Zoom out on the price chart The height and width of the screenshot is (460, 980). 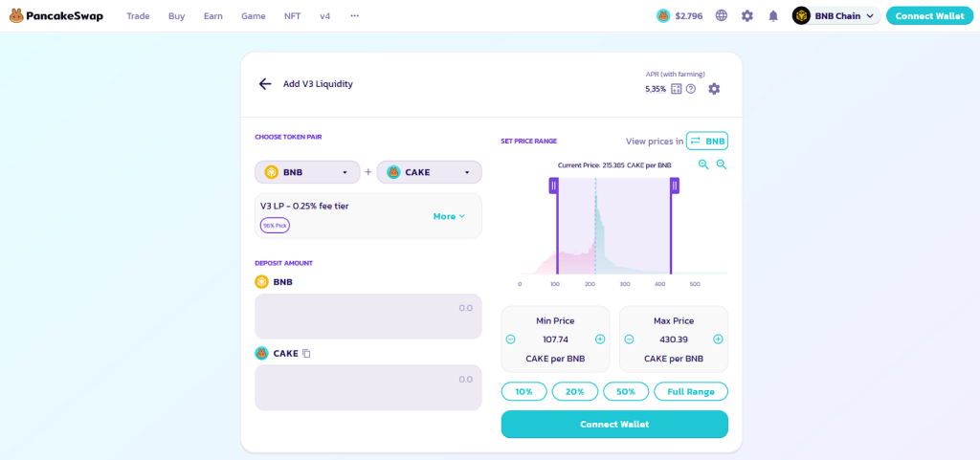722,164
